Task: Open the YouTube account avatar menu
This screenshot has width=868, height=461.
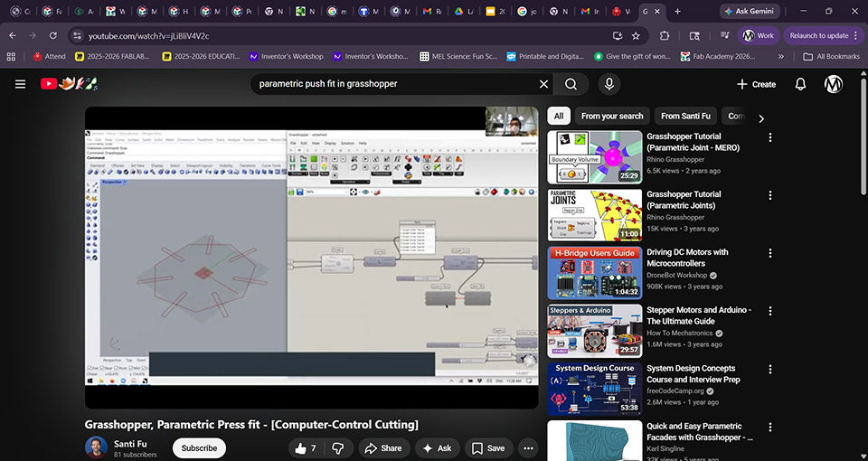Action: tap(833, 84)
